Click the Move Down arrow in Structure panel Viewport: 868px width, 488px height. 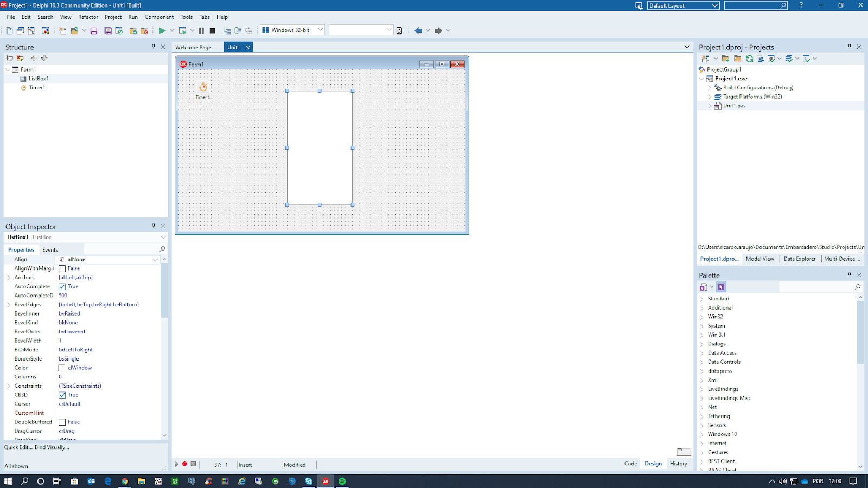pyautogui.click(x=44, y=58)
